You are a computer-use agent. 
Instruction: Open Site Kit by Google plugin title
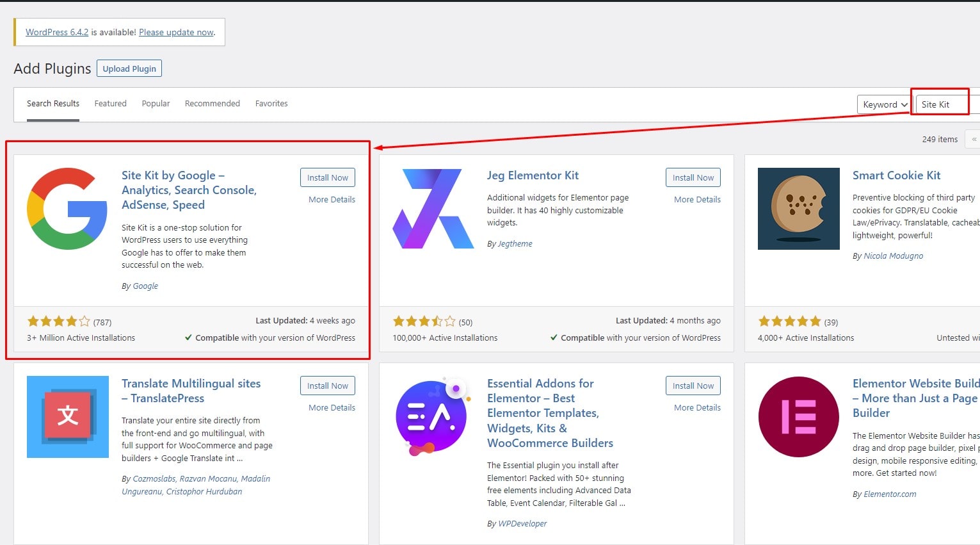point(189,190)
